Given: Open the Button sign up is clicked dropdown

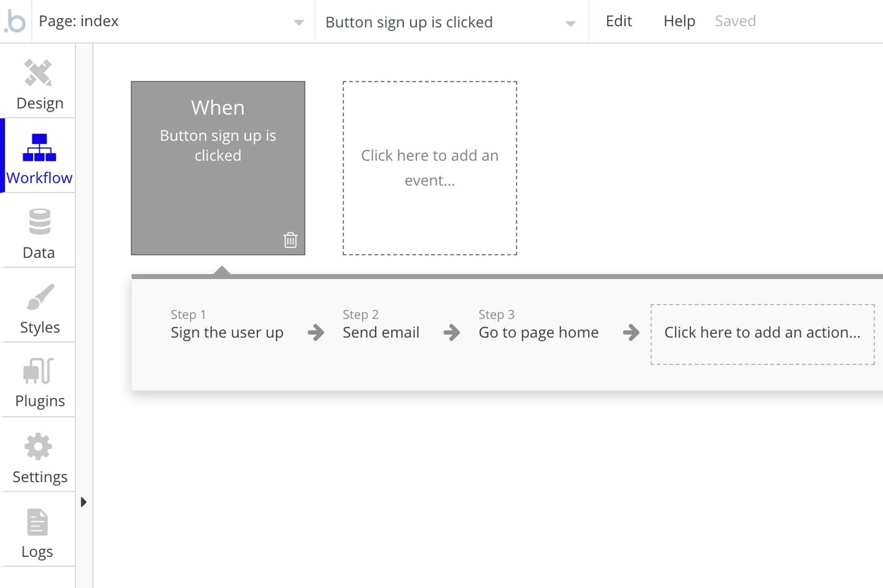Looking at the screenshot, I should (x=451, y=21).
